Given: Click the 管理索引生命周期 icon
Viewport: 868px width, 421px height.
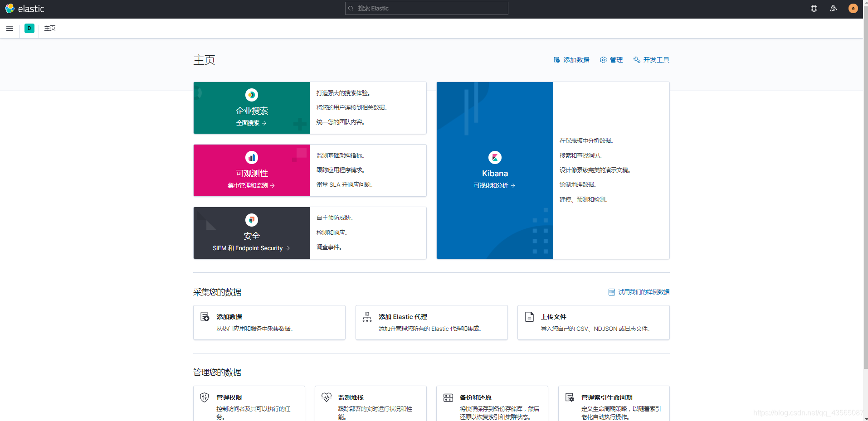Looking at the screenshot, I should tap(570, 397).
